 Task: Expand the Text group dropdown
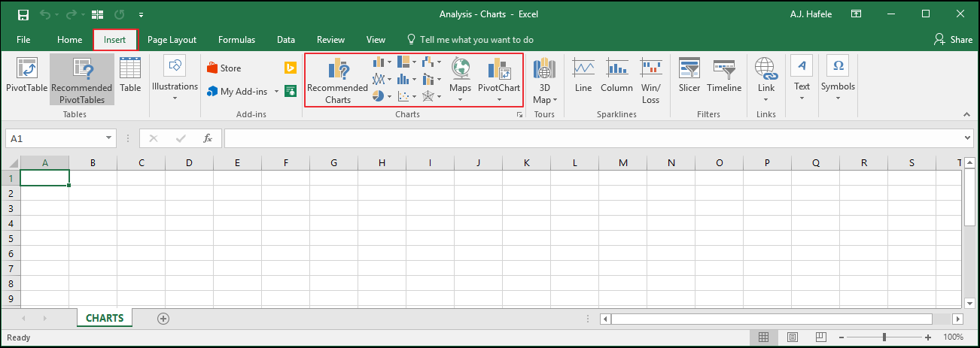coord(802,98)
